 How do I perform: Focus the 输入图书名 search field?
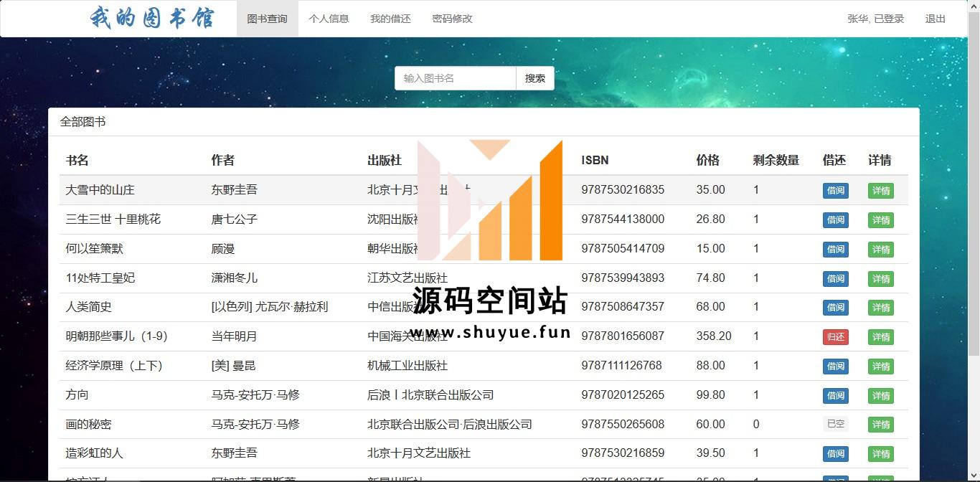point(455,78)
